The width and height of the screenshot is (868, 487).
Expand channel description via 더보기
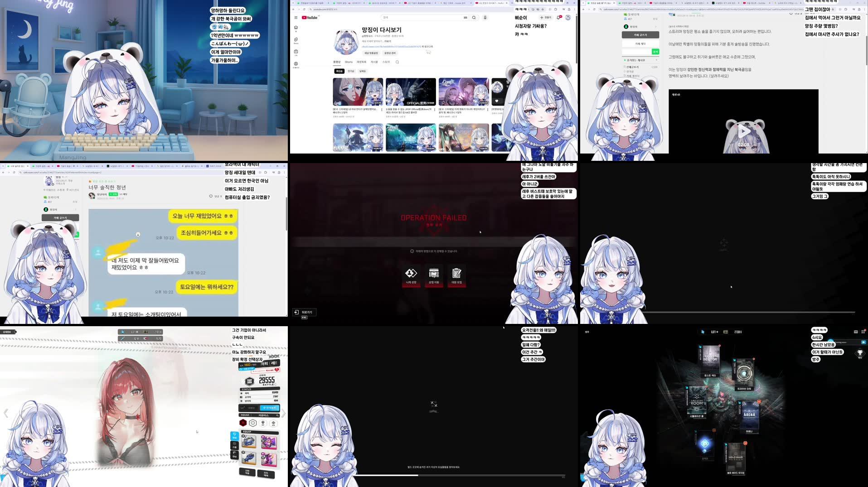[388, 41]
